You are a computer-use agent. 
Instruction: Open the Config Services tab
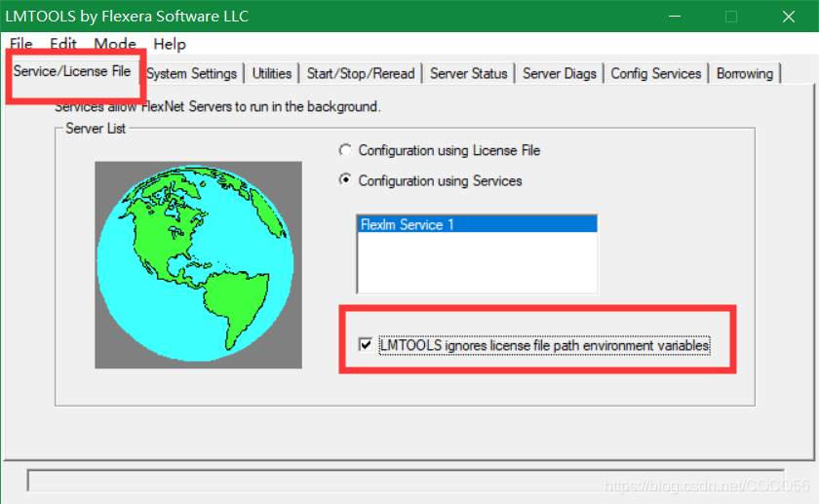click(x=656, y=73)
